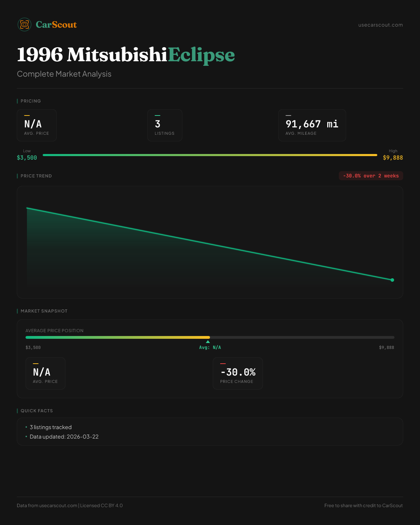Click the green triangle average price marker
This screenshot has height=525, width=420.
(208, 342)
